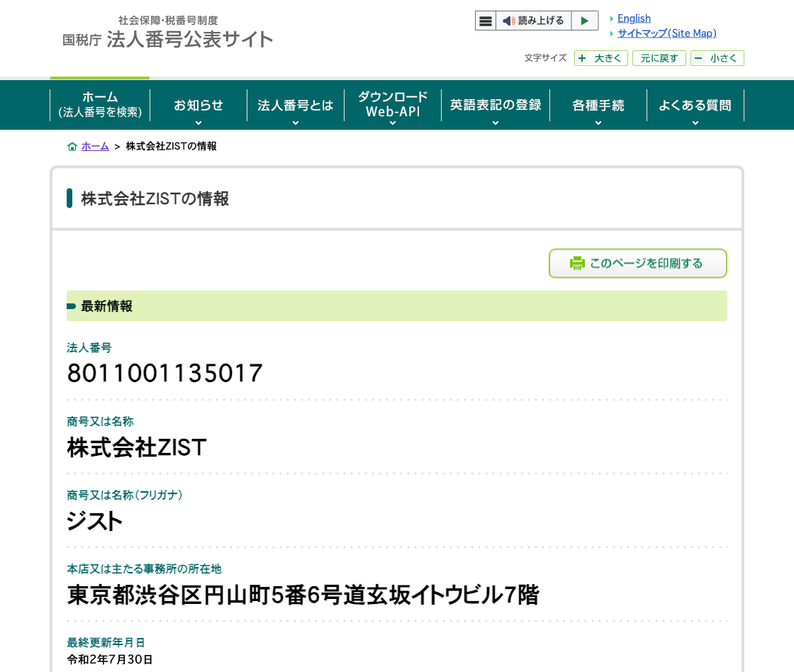Open the 法人番号とは menu

coord(295,105)
